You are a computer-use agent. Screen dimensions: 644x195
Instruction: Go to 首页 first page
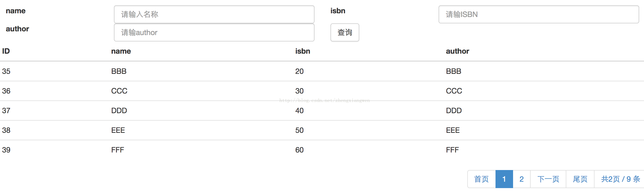(481, 179)
